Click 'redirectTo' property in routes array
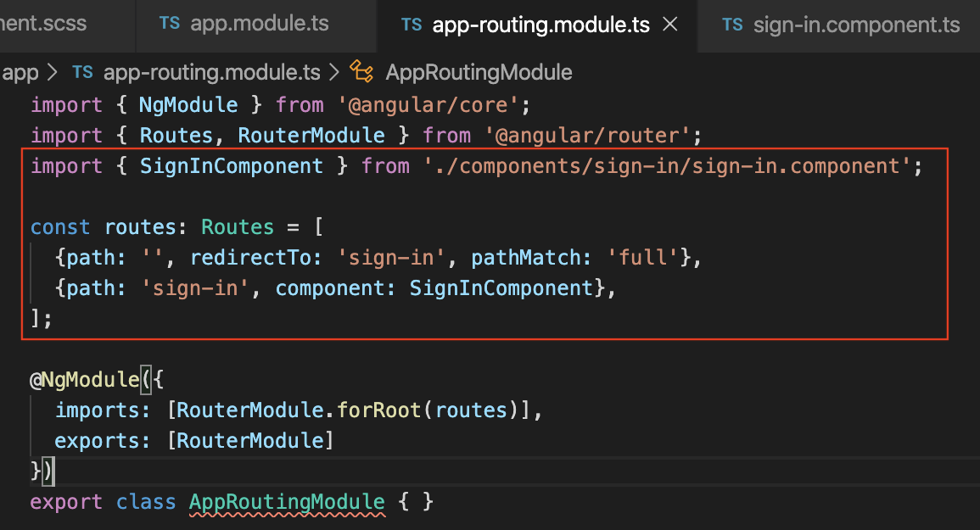Viewport: 980px width, 530px height. click(x=250, y=258)
